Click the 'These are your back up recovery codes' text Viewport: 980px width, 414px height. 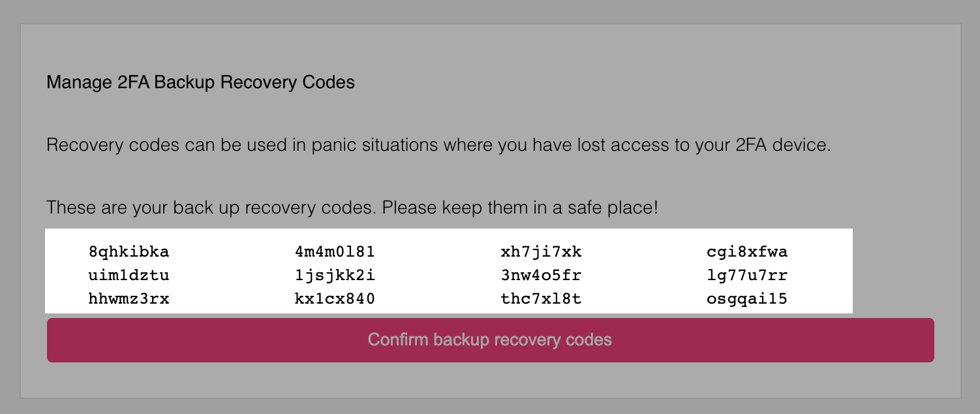[212, 208]
